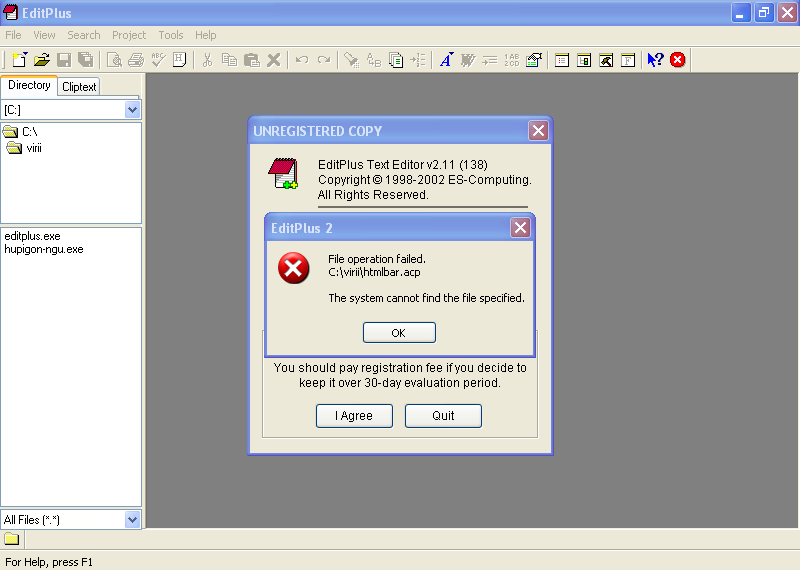Click the Redo arrow icon
Viewport: 800px width, 570px height.
coord(323,60)
